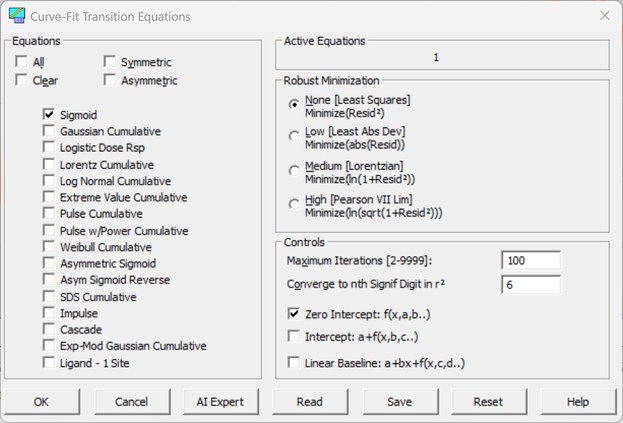Enable Intercept: a+f(x,b,c..) option

(294, 336)
